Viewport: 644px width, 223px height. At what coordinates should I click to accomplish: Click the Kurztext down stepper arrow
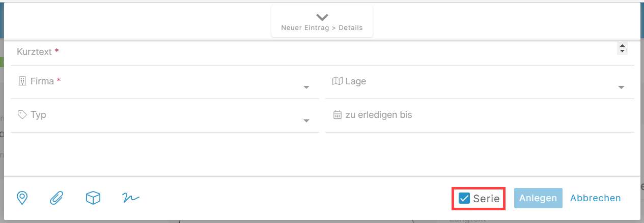(x=622, y=51)
